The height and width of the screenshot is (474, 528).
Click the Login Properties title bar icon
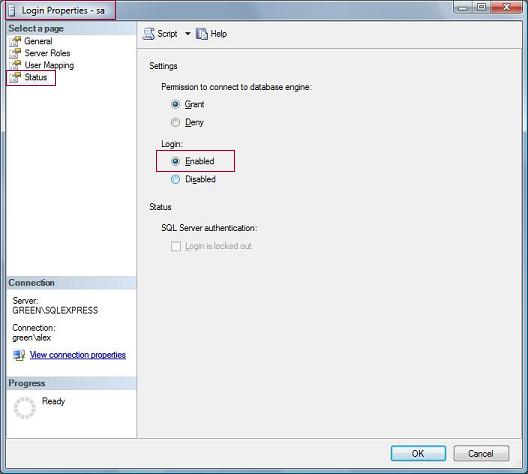(x=12, y=10)
